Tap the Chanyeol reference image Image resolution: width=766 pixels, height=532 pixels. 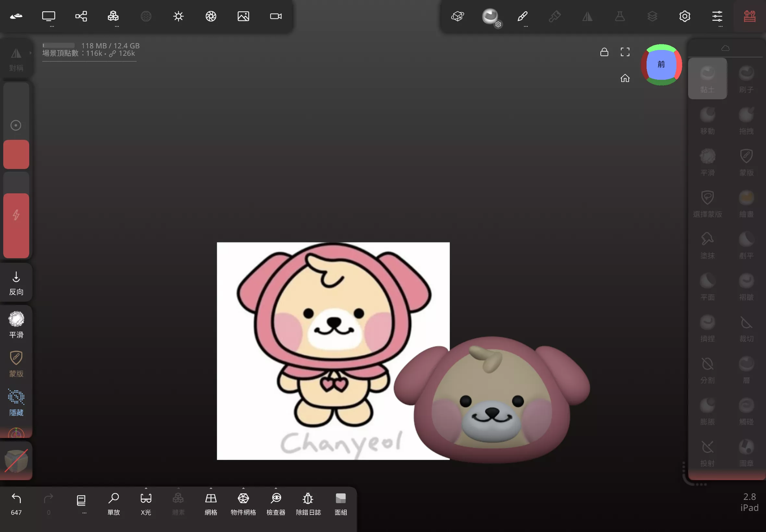[333, 351]
